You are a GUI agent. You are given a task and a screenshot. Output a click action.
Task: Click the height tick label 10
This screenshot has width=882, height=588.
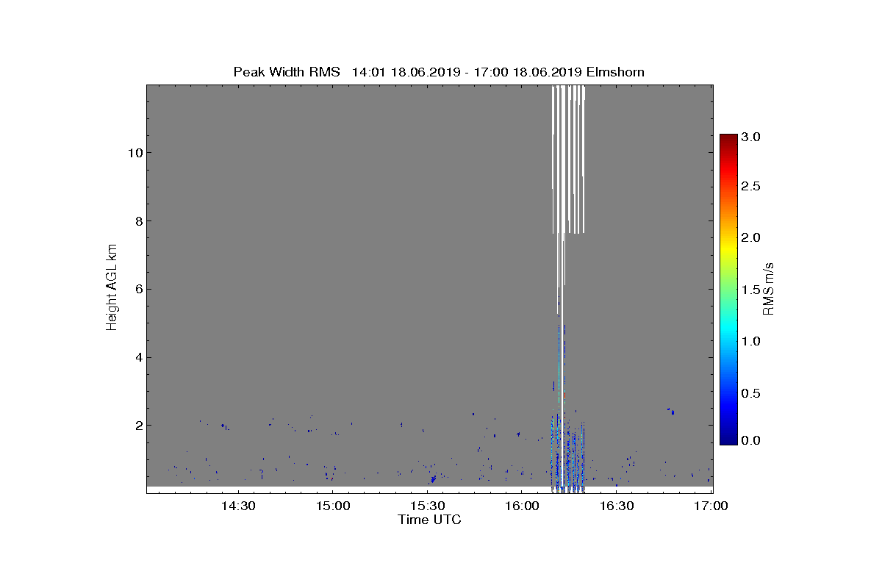(134, 153)
